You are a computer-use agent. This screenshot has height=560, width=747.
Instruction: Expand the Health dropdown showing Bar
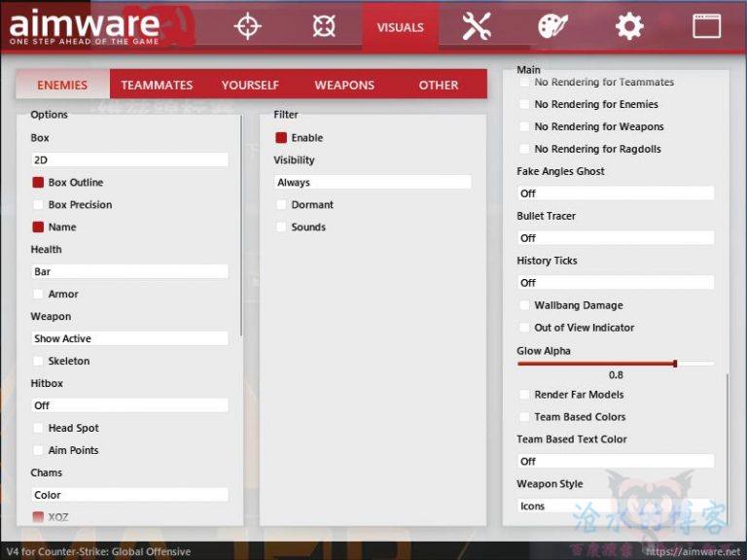[130, 271]
